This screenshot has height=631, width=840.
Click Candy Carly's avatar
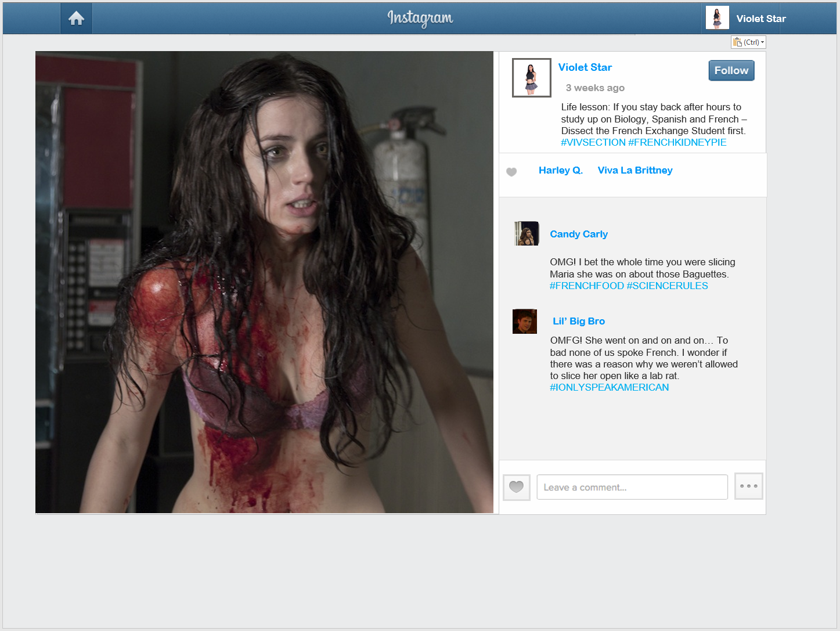pyautogui.click(x=527, y=233)
